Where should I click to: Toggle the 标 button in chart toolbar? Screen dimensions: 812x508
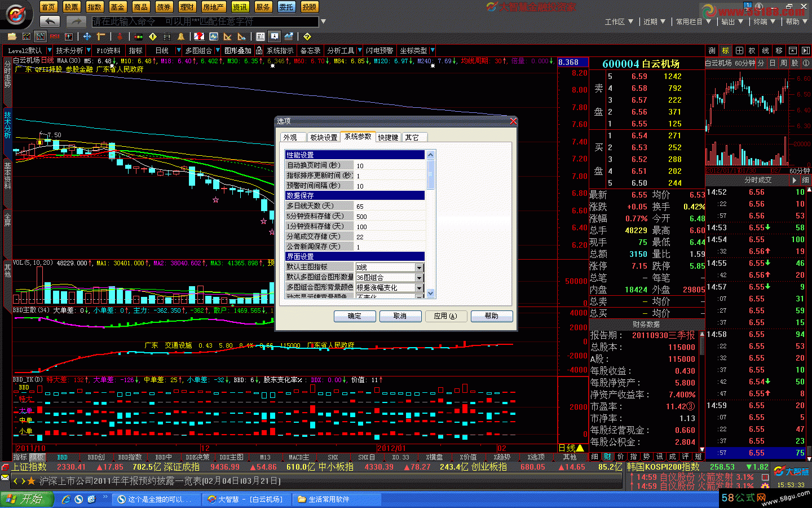pyautogui.click(x=725, y=50)
